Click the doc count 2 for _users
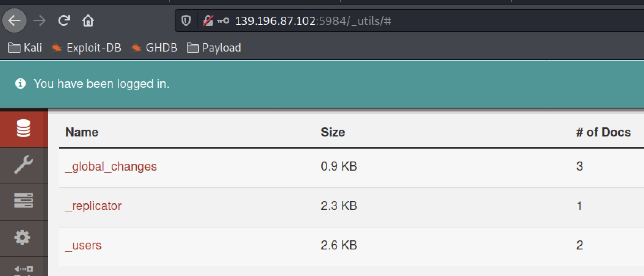Image resolution: width=644 pixels, height=276 pixels. coord(579,245)
